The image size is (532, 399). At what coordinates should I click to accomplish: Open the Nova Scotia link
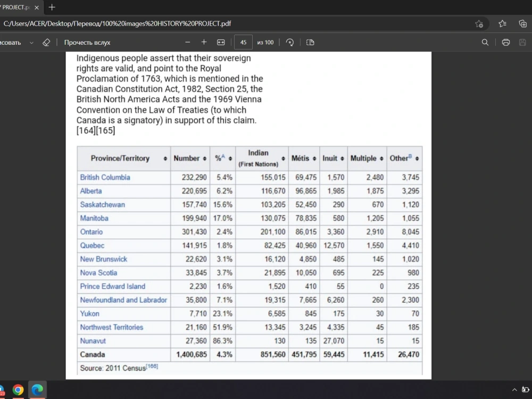tap(98, 273)
